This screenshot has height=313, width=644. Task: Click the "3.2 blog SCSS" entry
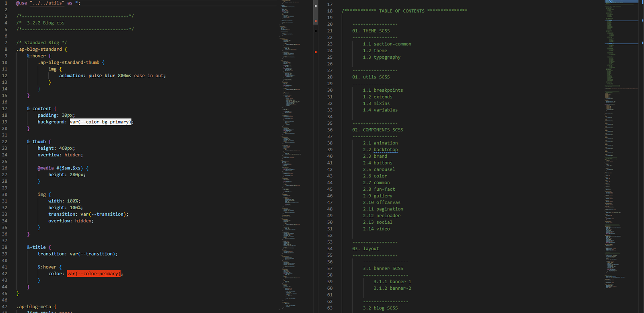[x=380, y=308]
